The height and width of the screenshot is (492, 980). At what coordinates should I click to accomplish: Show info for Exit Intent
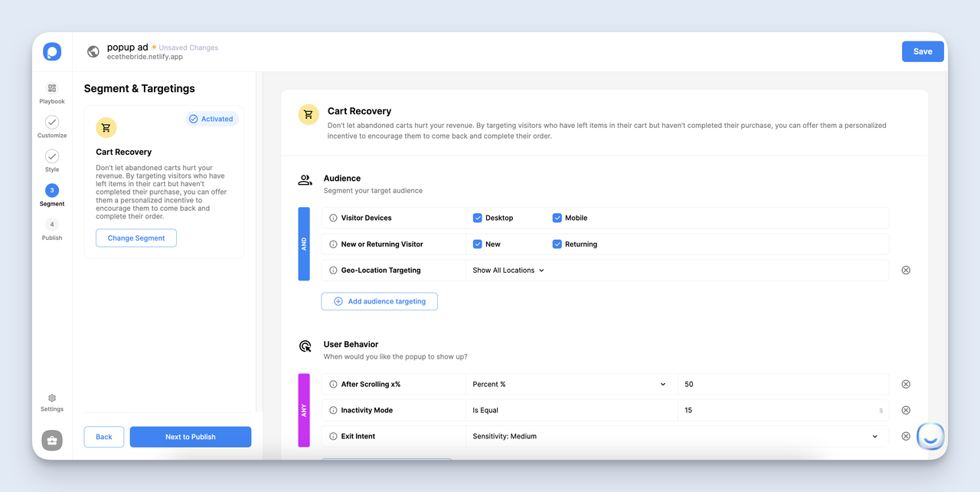(x=333, y=437)
